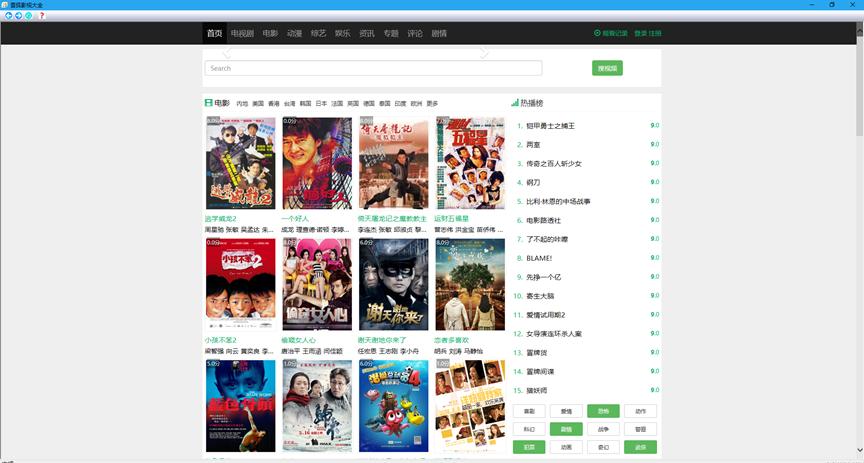
Task: Select the 爱情 genre button
Action: coord(566,411)
